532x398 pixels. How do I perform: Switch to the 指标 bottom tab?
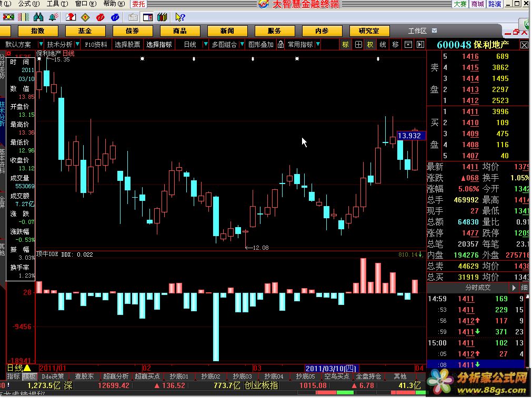[x=14, y=376]
